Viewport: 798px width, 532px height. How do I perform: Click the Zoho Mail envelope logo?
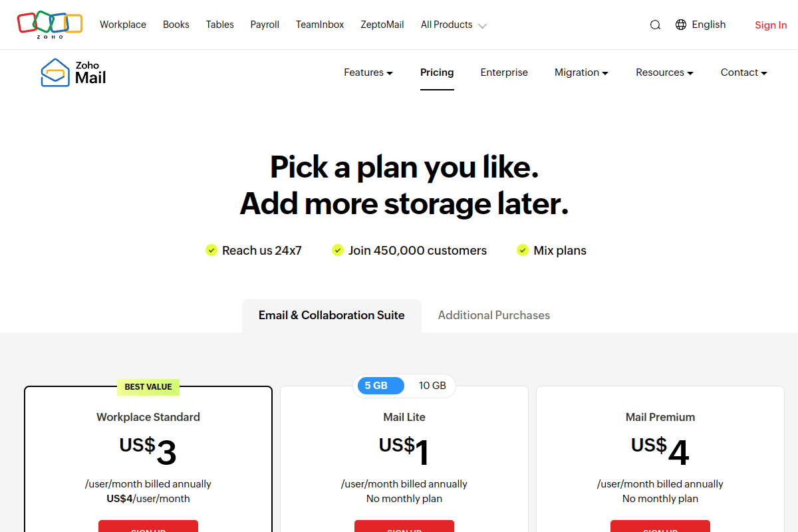coord(56,72)
